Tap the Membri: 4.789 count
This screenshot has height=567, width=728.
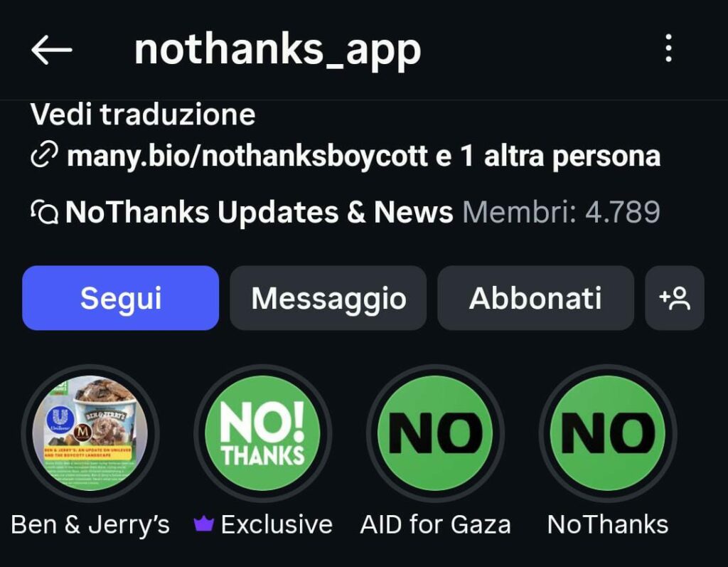click(562, 212)
